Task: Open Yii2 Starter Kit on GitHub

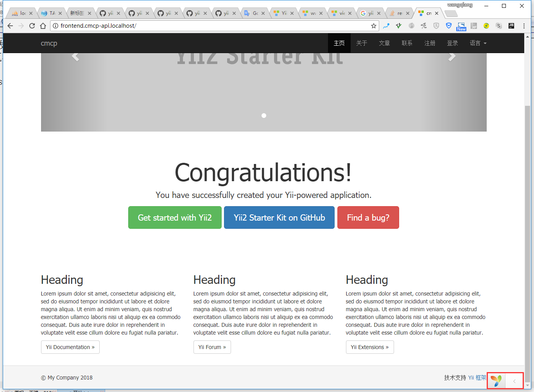Action: point(279,217)
